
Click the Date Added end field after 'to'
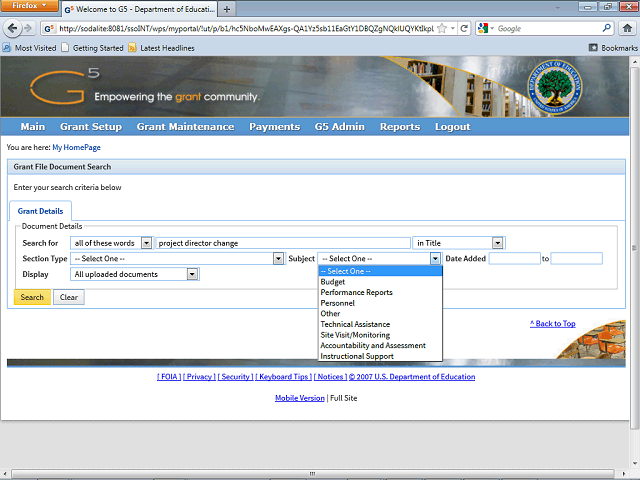click(x=576, y=258)
